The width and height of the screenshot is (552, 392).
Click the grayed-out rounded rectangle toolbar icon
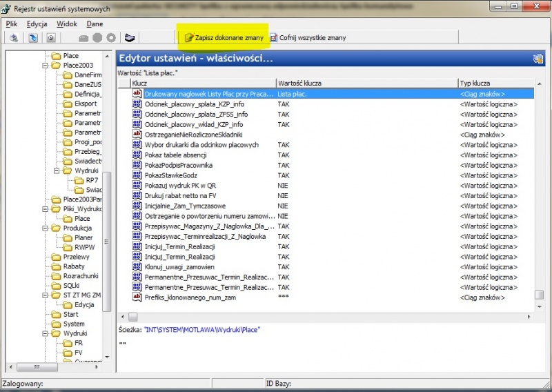click(83, 38)
